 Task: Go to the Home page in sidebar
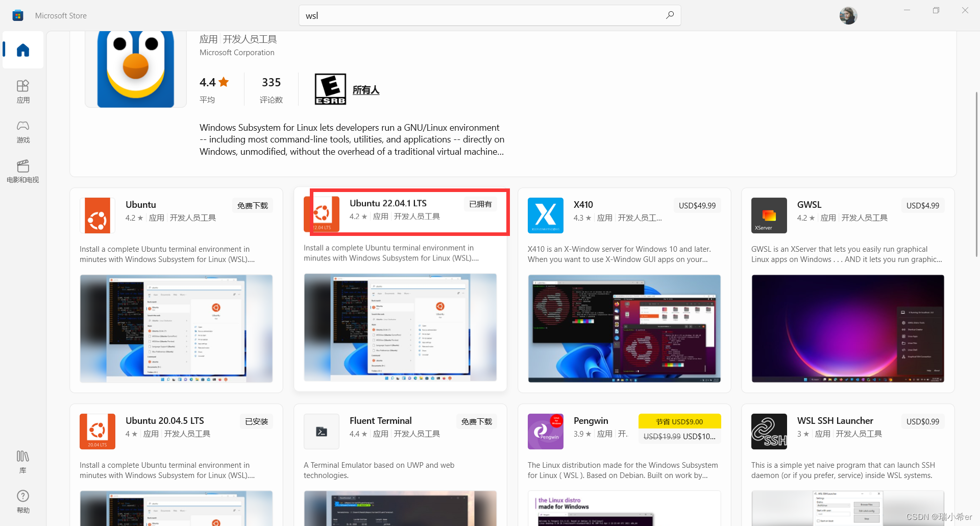click(x=23, y=50)
